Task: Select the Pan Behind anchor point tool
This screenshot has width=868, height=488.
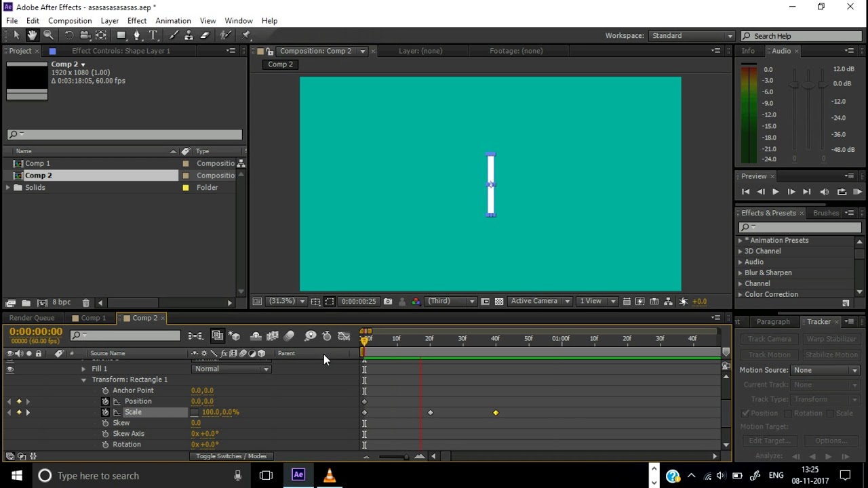Action: tap(101, 35)
